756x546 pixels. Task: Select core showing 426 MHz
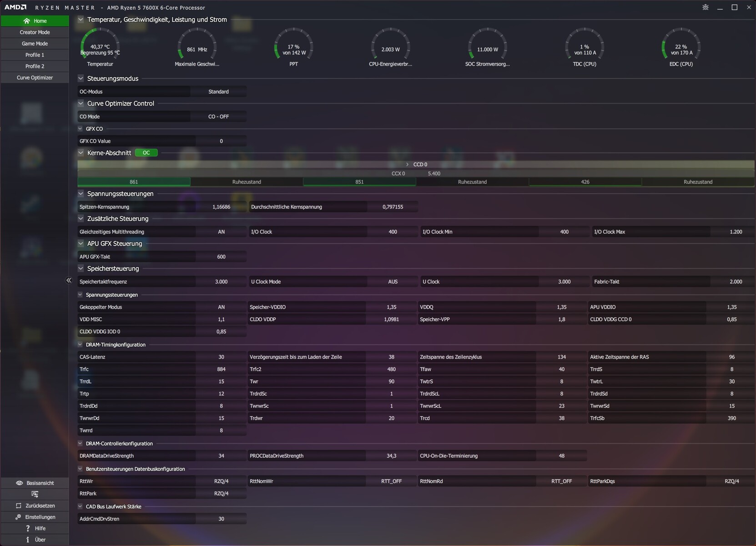(585, 182)
